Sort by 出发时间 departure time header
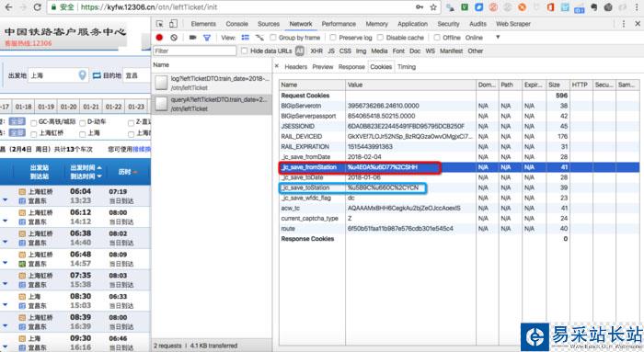The height and width of the screenshot is (352, 644). pos(86,168)
